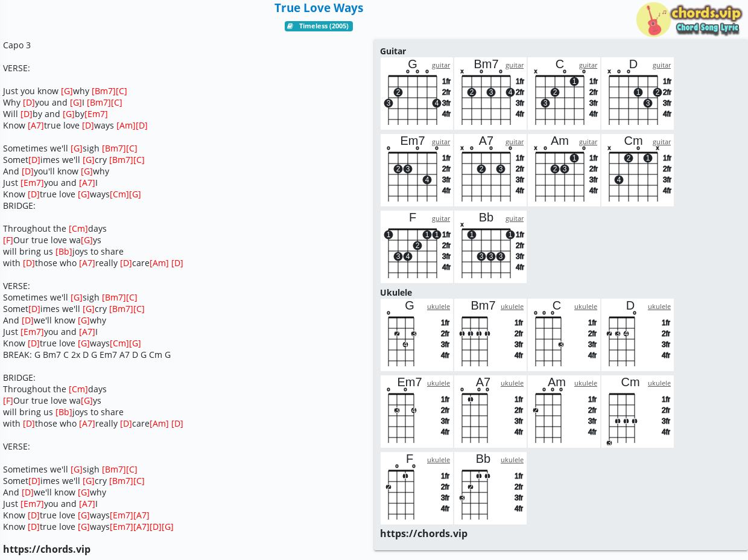Open the guitar link for F chord
Viewport: 748px width, 560px height.
(x=441, y=218)
